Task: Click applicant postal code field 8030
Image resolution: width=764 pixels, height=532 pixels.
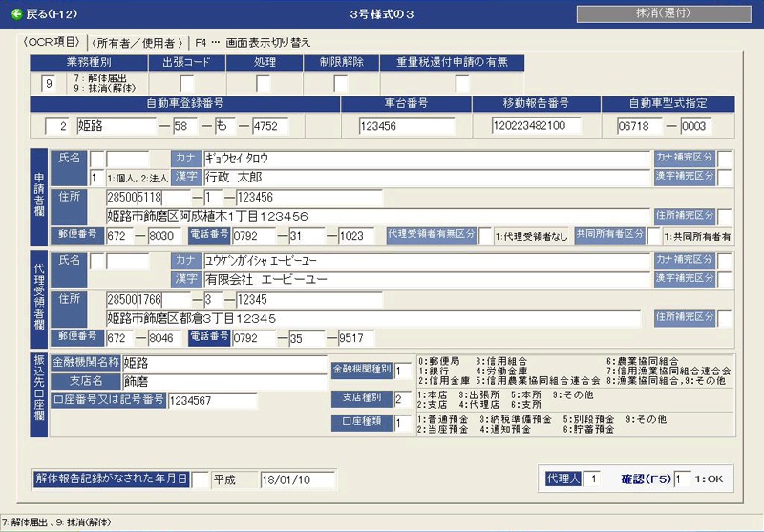Action: click(x=164, y=236)
